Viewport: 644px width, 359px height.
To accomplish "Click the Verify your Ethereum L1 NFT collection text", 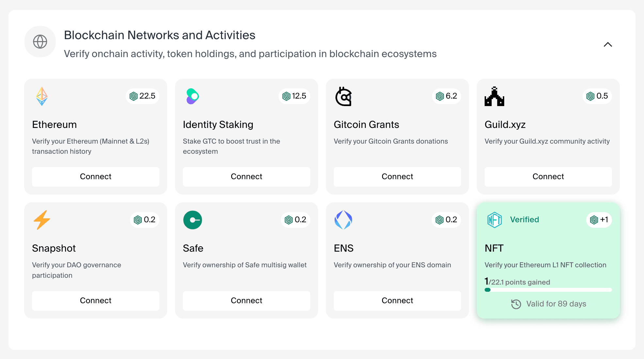I will tap(545, 265).
